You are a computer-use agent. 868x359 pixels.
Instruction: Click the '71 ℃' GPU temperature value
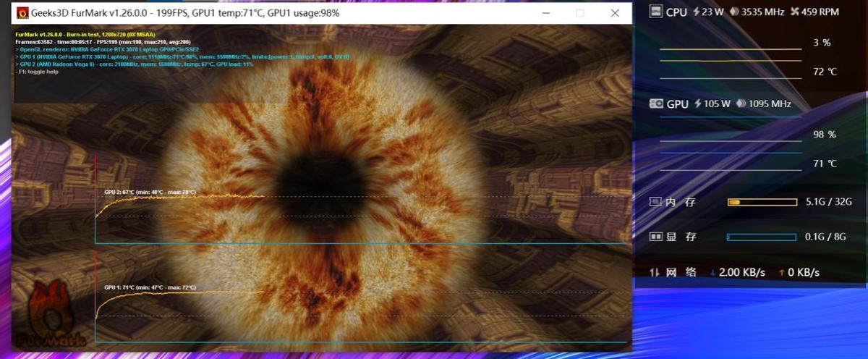click(x=825, y=164)
